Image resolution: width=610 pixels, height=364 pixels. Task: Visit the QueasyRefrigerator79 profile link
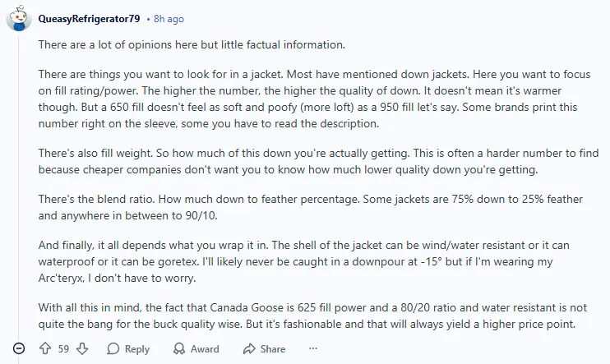[89, 18]
